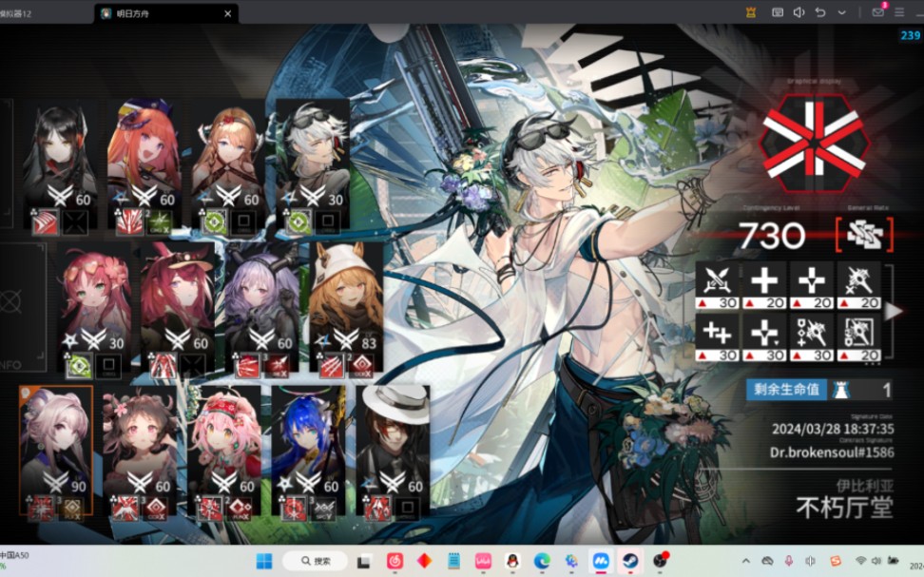Click the signature date 2024/03/28 18:37:35
This screenshot has height=577, width=924.
pos(833,429)
